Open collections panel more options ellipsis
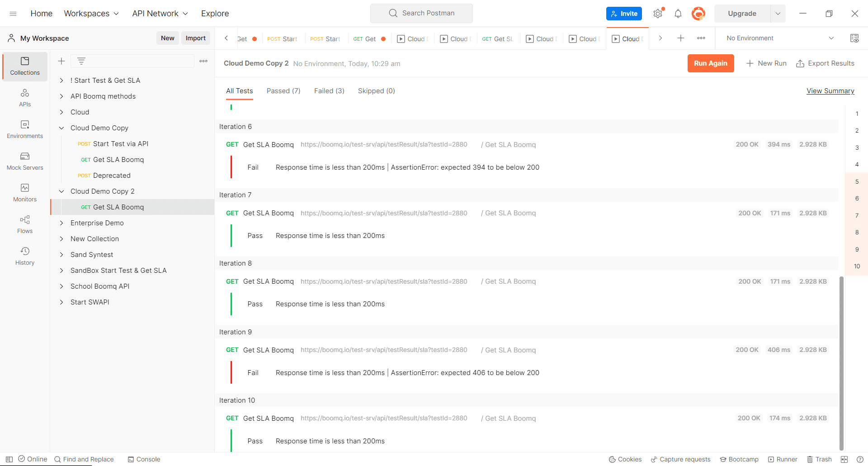 pos(203,61)
